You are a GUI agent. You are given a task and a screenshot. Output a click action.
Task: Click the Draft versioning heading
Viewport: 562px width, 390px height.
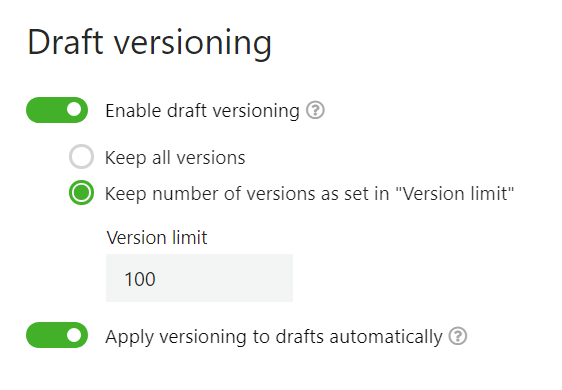[x=149, y=43]
